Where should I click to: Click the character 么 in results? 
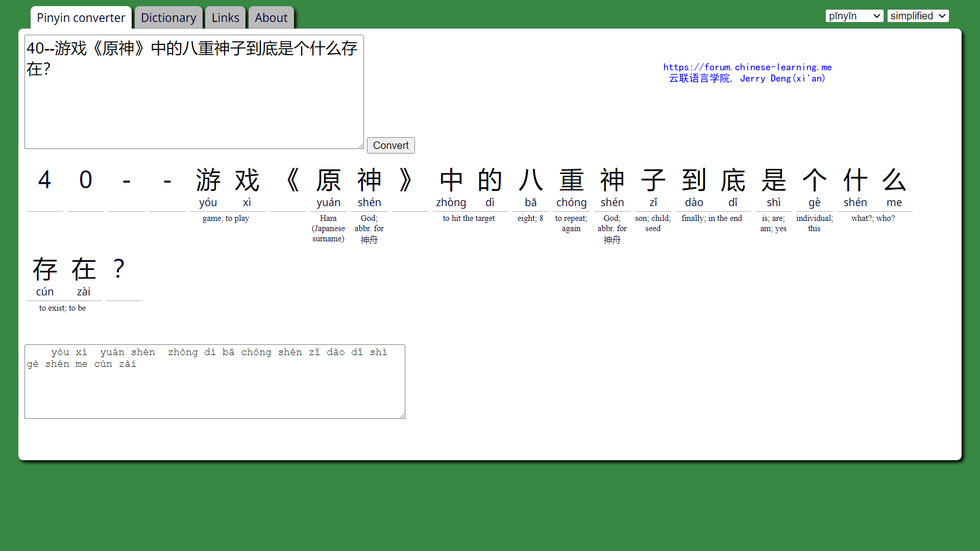(x=894, y=180)
